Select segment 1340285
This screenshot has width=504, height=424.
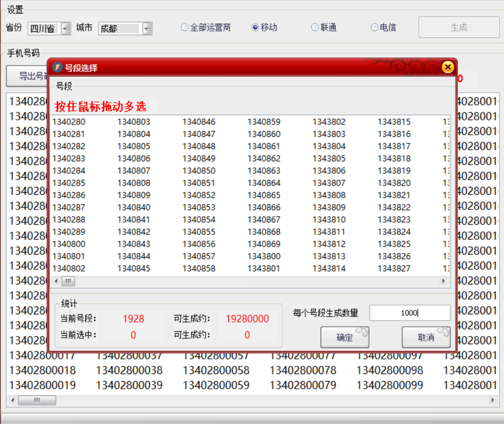pos(69,183)
